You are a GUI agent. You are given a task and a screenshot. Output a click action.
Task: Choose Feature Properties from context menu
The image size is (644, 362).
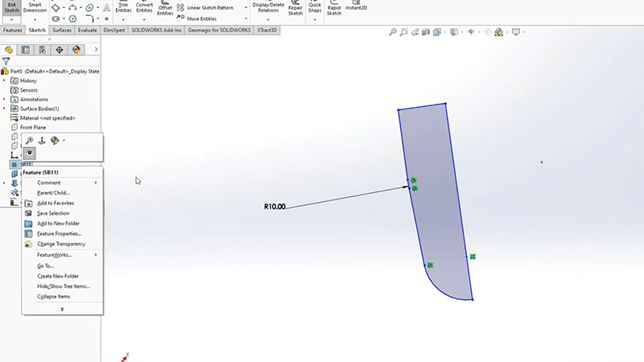pyautogui.click(x=59, y=233)
